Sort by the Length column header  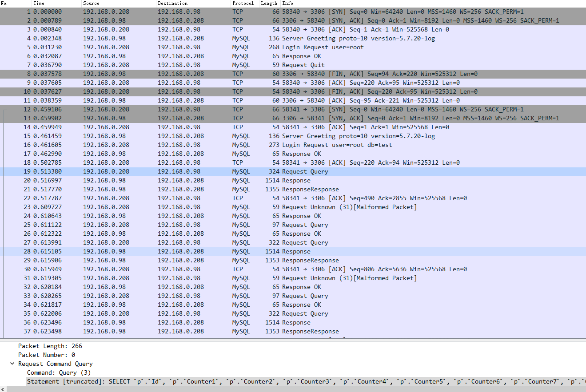pos(270,3)
